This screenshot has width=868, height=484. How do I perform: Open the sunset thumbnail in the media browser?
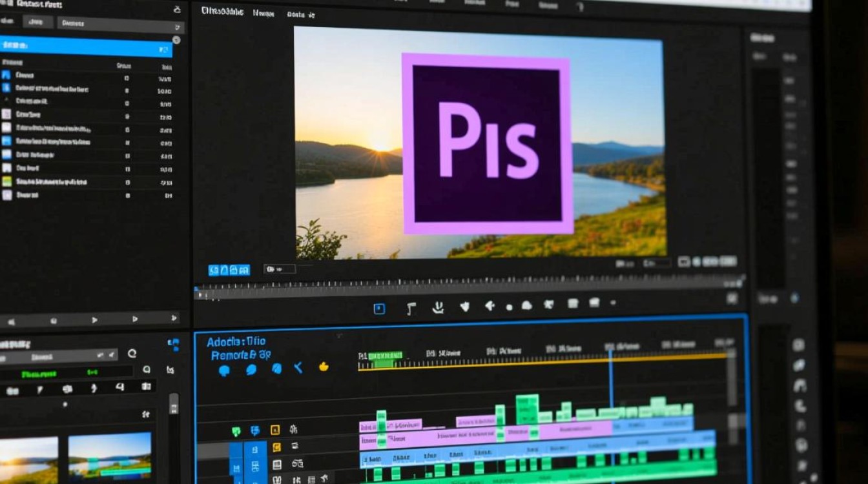click(28, 459)
